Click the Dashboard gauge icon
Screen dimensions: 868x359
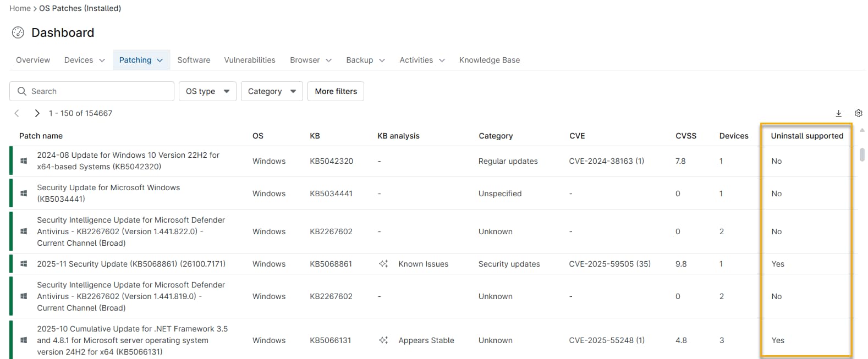18,33
